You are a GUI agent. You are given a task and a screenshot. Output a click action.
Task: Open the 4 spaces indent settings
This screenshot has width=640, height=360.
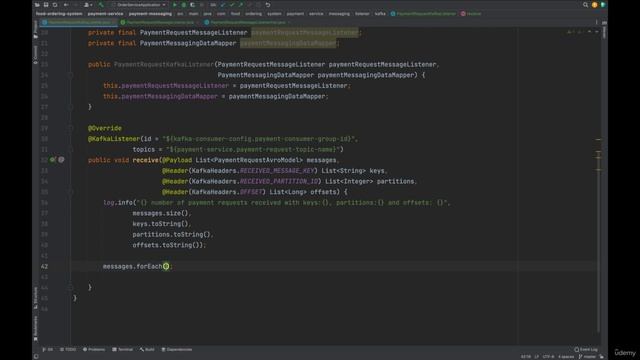tap(566, 357)
